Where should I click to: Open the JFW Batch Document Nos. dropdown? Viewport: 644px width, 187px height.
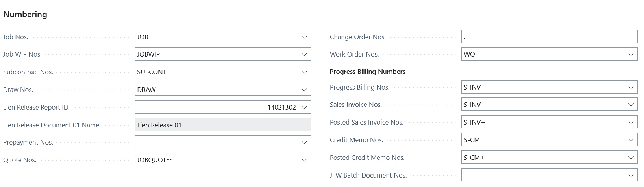point(631,175)
